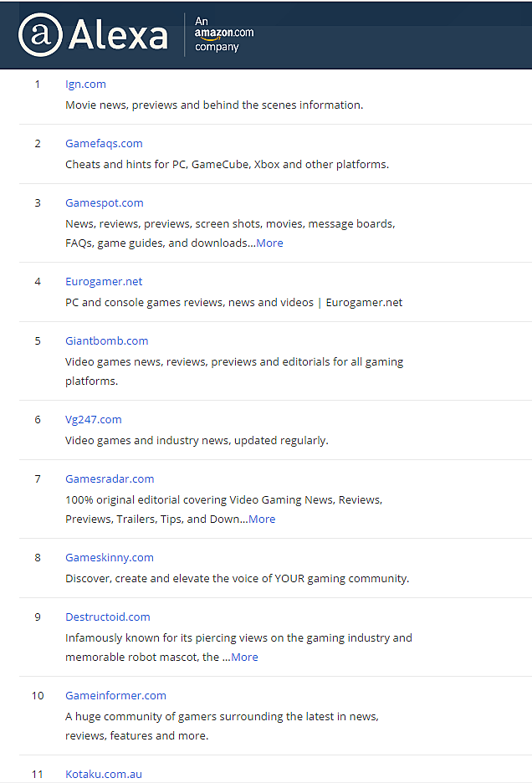Click rank number 10
532x783 pixels.
pyautogui.click(x=38, y=696)
